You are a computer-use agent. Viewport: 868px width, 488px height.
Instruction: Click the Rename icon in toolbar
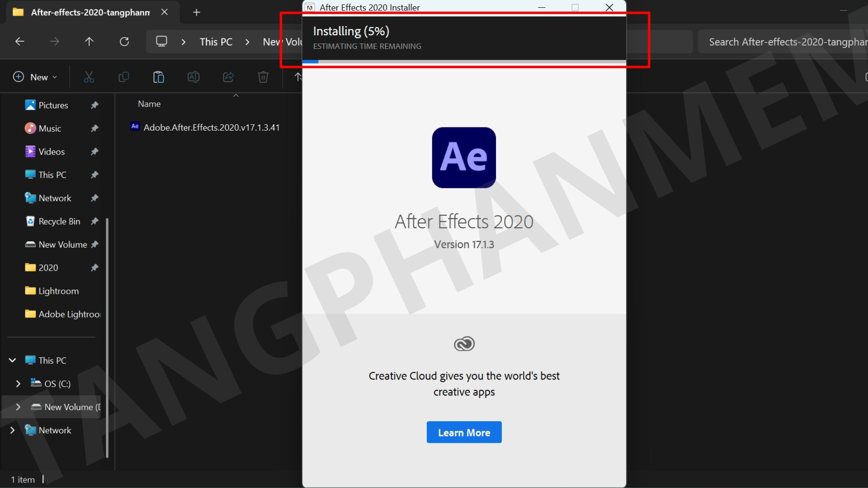coord(193,77)
